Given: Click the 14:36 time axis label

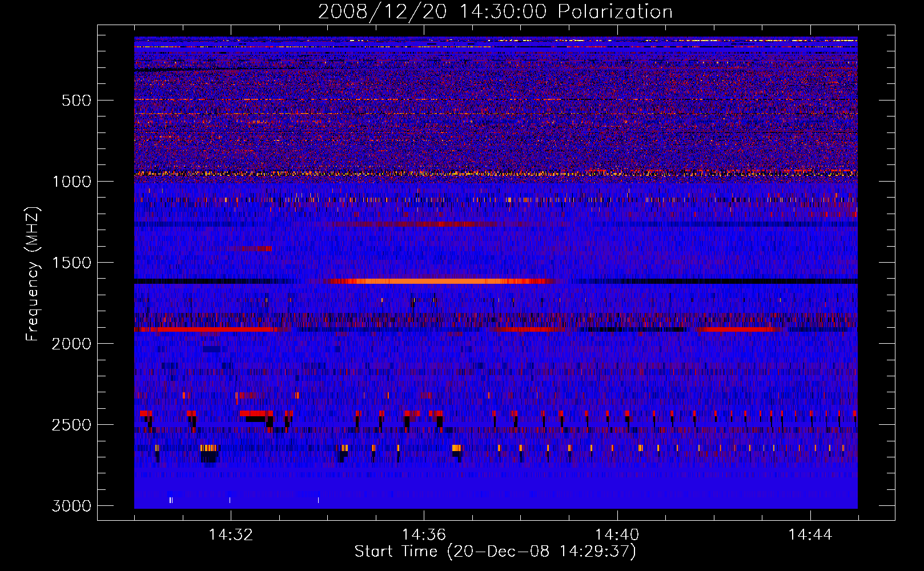Looking at the screenshot, I should [x=424, y=534].
